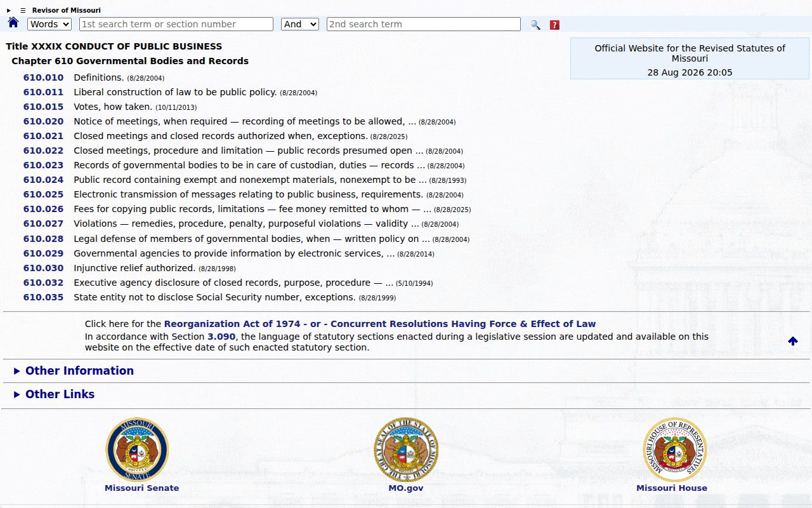Open section 610.032 link
Viewport: 812px width, 508px height.
click(x=43, y=283)
